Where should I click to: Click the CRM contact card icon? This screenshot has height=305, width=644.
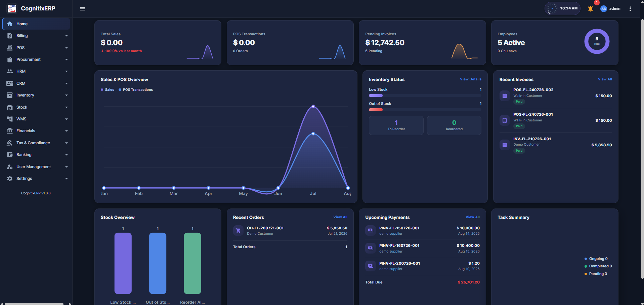click(10, 83)
